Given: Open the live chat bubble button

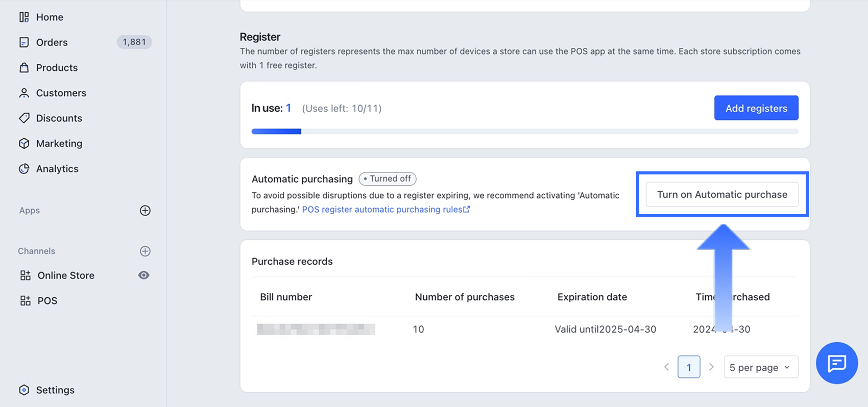Looking at the screenshot, I should pyautogui.click(x=836, y=363).
